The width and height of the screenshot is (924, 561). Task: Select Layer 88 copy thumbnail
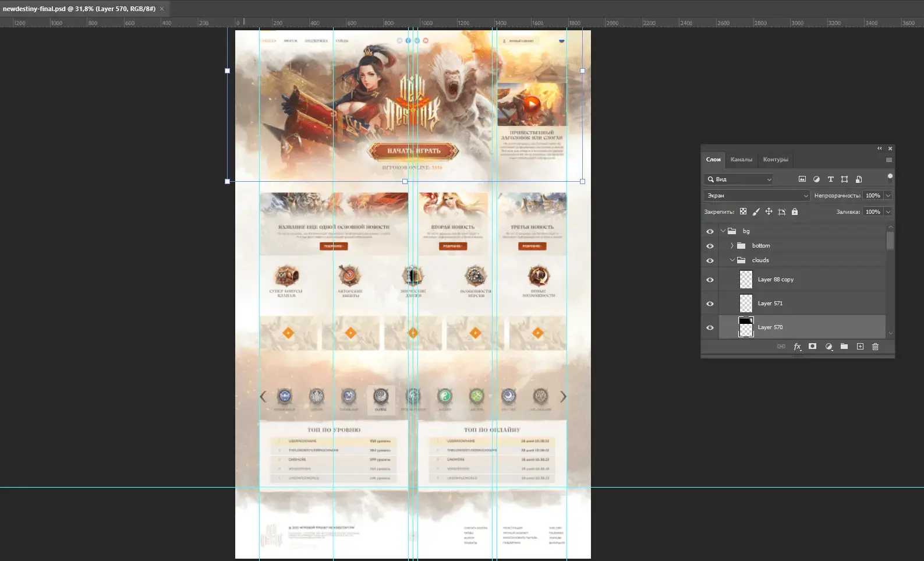[x=746, y=280]
